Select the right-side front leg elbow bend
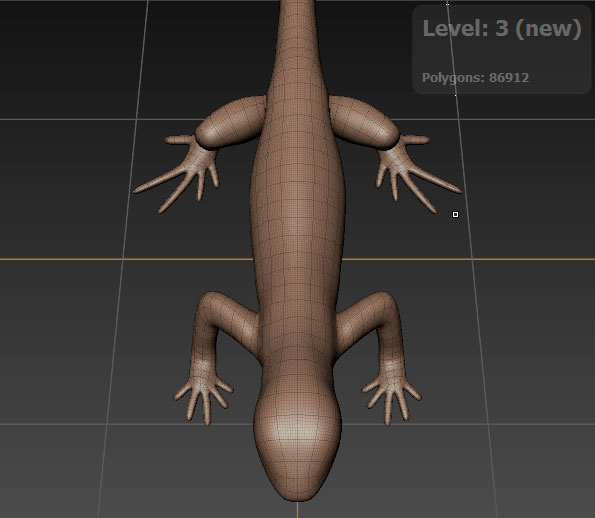Image resolution: width=595 pixels, height=518 pixels. click(382, 304)
